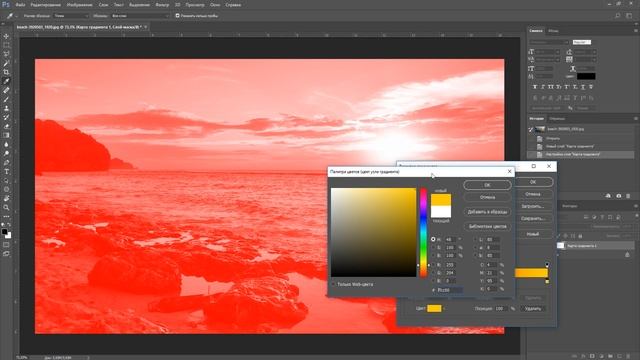Switch to the History tab

coord(536,119)
